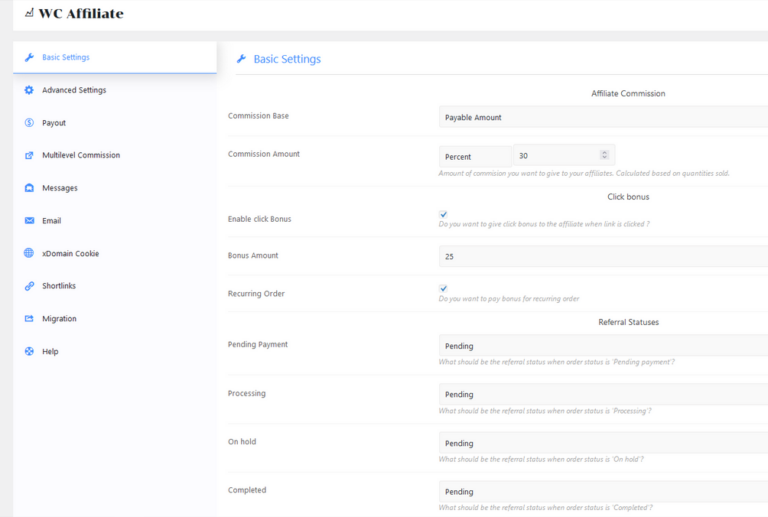768x517 pixels.
Task: Open the Commission Base dropdown
Action: [603, 117]
